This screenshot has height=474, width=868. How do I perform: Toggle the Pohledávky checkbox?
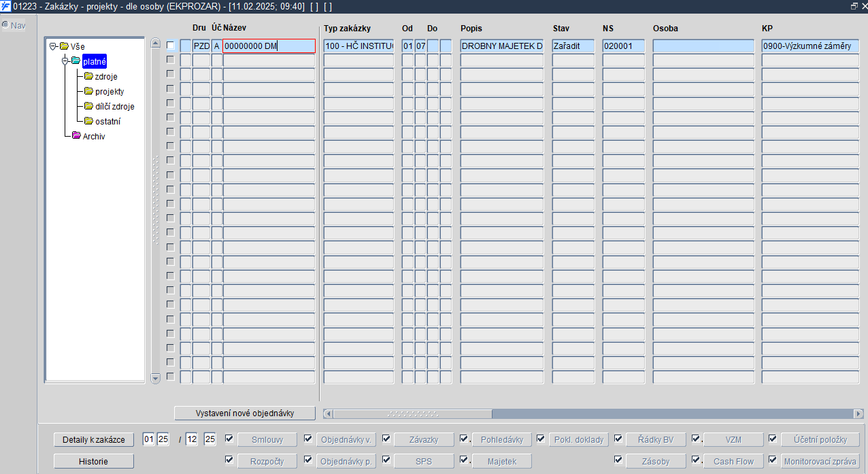pyautogui.click(x=464, y=439)
